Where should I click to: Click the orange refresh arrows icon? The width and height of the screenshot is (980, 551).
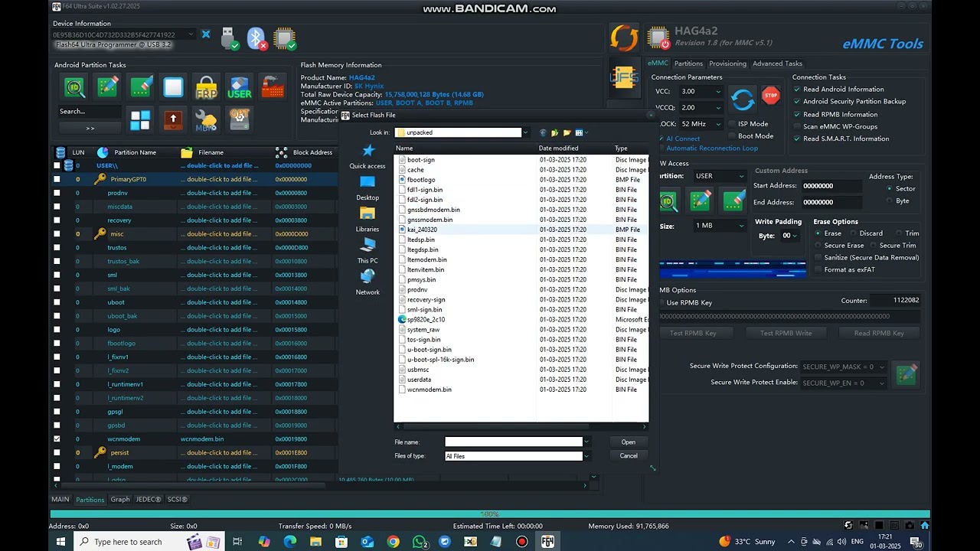[624, 37]
